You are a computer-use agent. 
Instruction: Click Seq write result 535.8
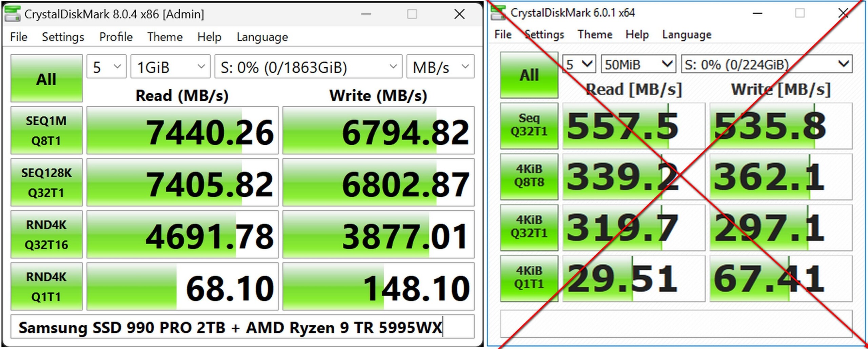pyautogui.click(x=781, y=126)
